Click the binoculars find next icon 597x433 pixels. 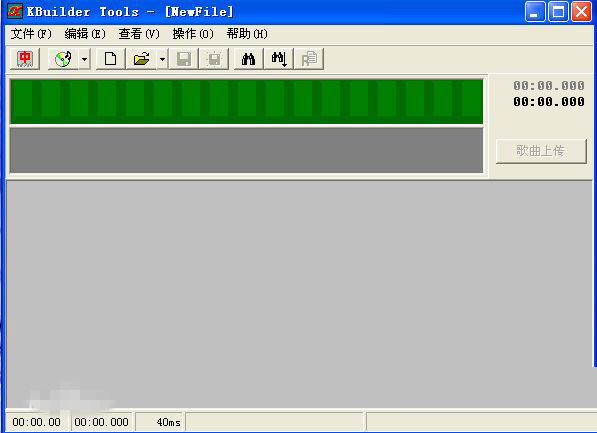click(279, 59)
